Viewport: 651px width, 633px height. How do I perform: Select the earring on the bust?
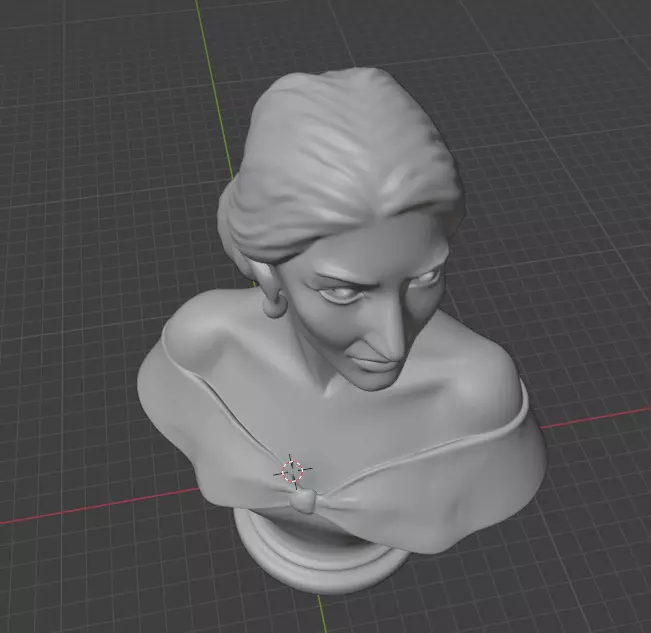(x=275, y=305)
